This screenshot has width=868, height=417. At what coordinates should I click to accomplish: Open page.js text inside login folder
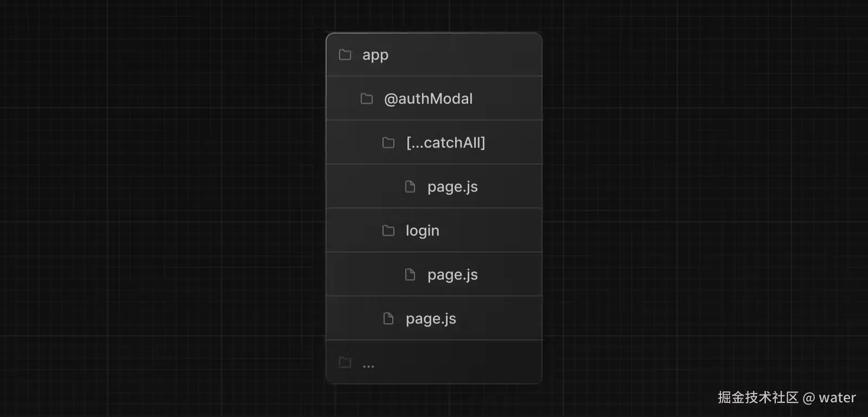click(x=452, y=275)
